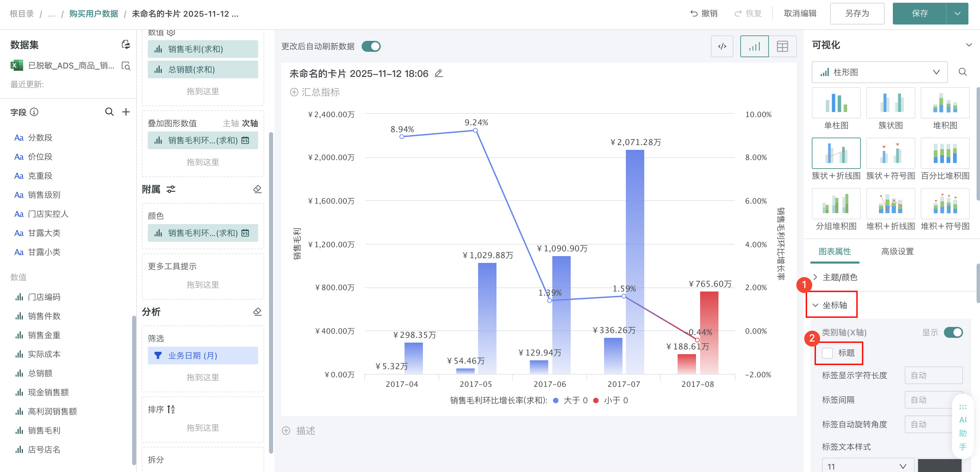Click the code view icon
This screenshot has width=980, height=472.
pyautogui.click(x=722, y=46)
